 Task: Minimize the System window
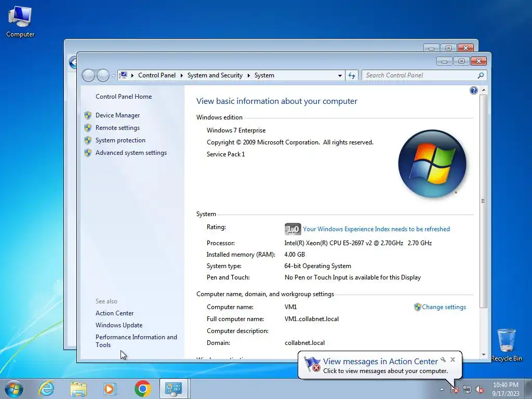[444, 61]
